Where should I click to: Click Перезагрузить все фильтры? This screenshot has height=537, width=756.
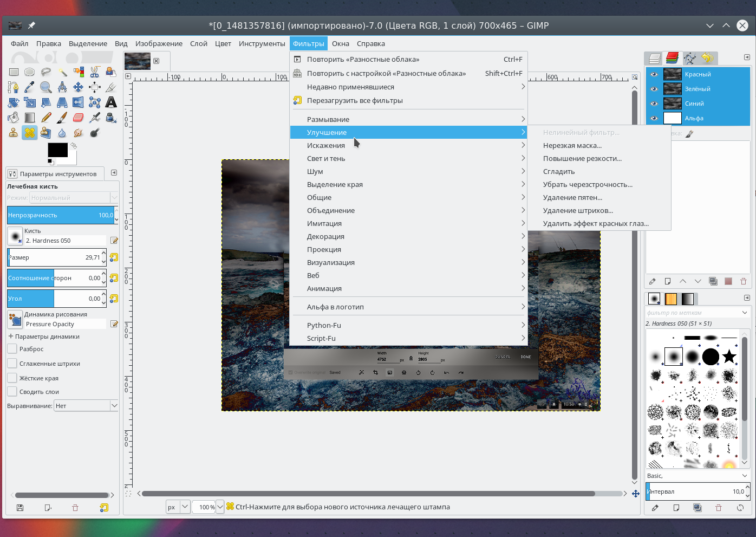click(408, 100)
